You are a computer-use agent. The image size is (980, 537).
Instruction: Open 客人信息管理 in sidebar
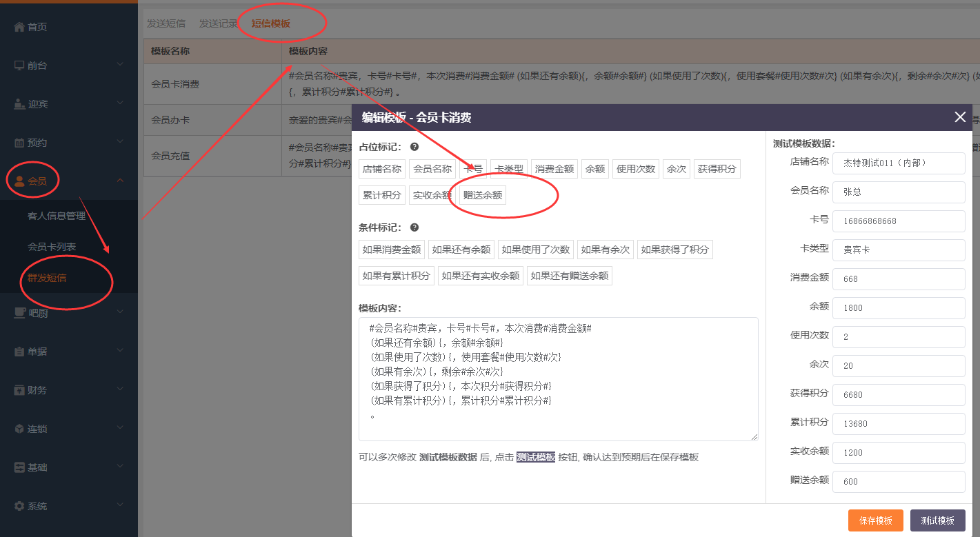57,216
